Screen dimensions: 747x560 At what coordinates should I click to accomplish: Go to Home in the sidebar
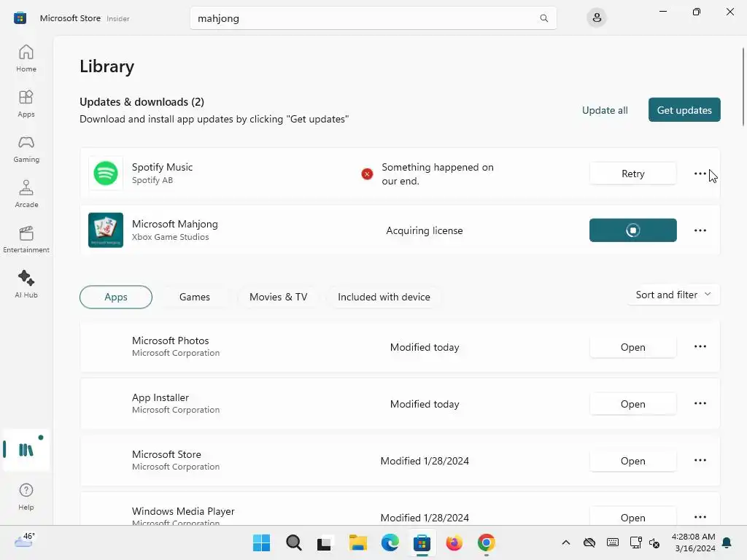(x=26, y=58)
